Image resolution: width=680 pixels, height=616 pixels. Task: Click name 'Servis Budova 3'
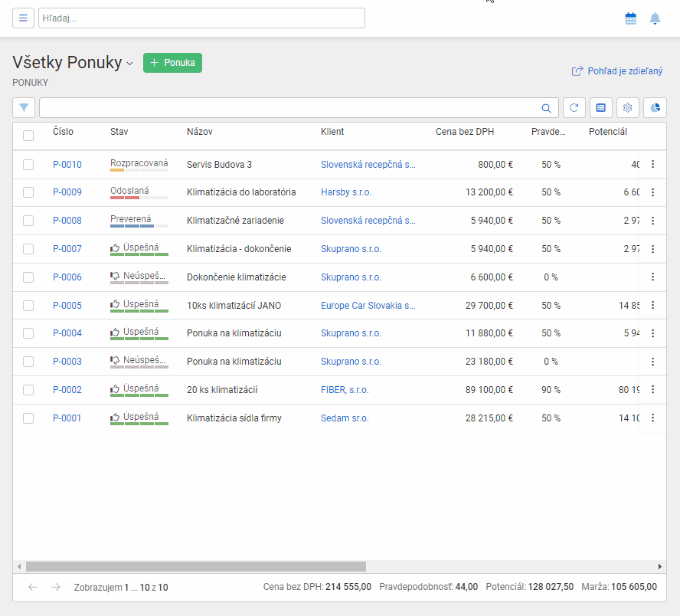click(219, 165)
